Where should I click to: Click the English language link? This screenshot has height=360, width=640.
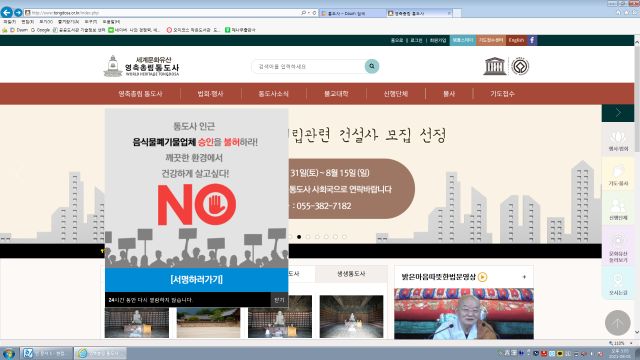[516, 40]
